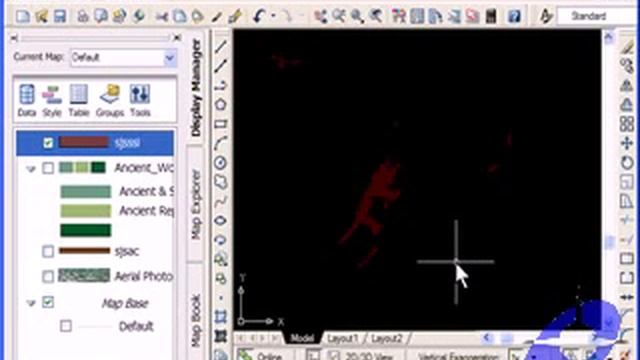Select the Construction Line tool

(x=221, y=66)
